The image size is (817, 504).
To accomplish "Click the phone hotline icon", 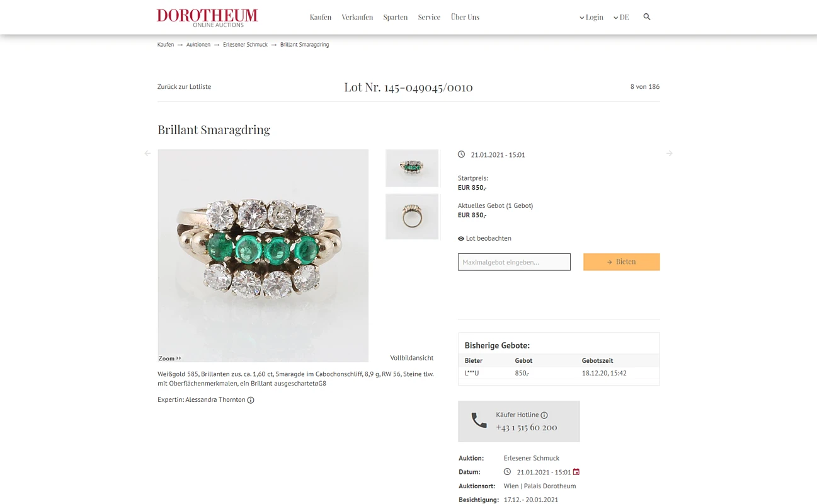I will pyautogui.click(x=479, y=421).
